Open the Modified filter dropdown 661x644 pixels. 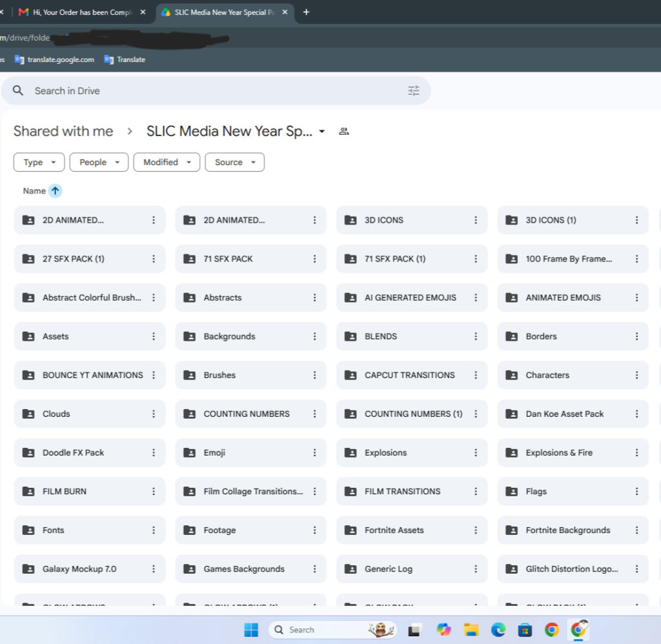click(x=167, y=162)
